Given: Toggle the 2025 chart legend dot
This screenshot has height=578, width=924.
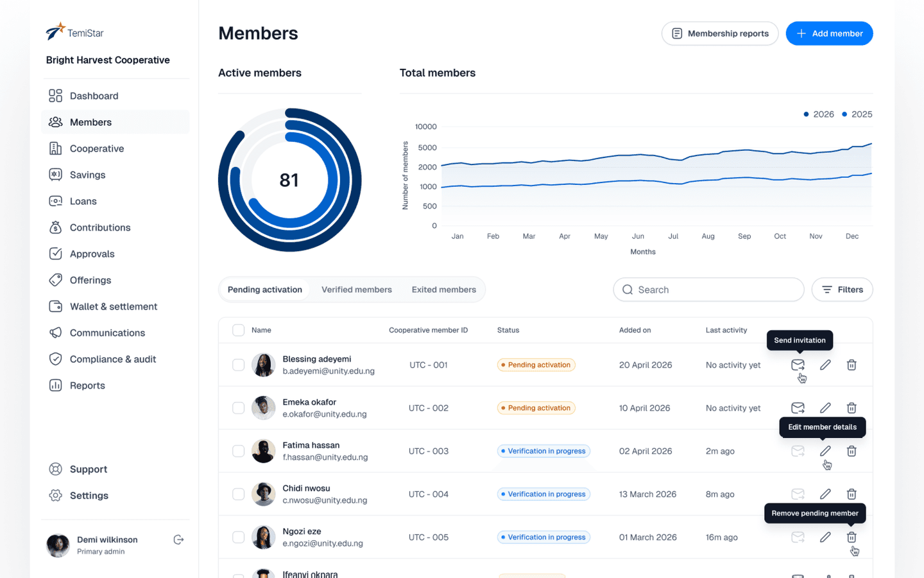Looking at the screenshot, I should 844,114.
